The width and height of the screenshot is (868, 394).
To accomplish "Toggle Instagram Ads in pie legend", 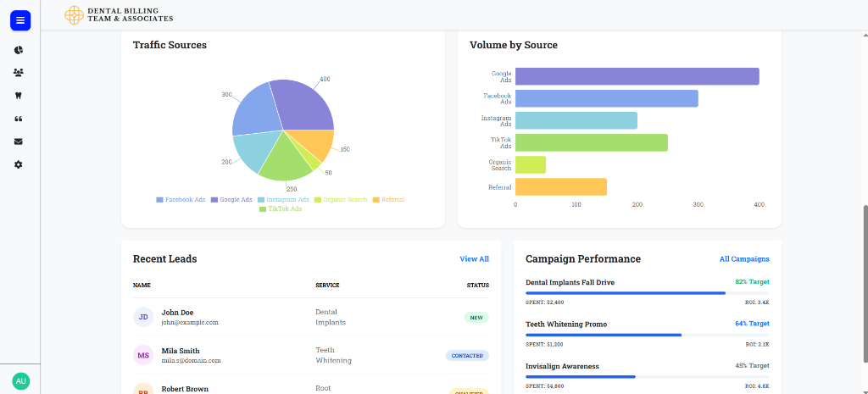I will tap(283, 200).
